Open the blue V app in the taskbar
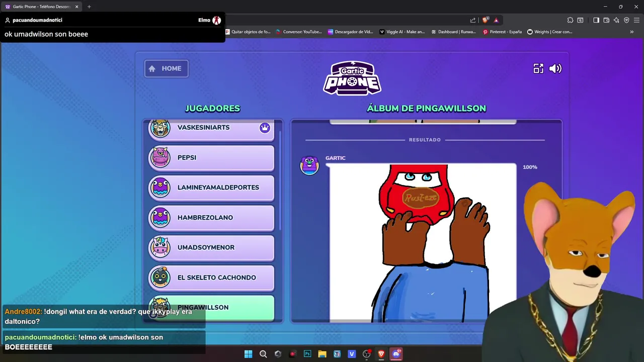644x362 pixels. pos(352,354)
